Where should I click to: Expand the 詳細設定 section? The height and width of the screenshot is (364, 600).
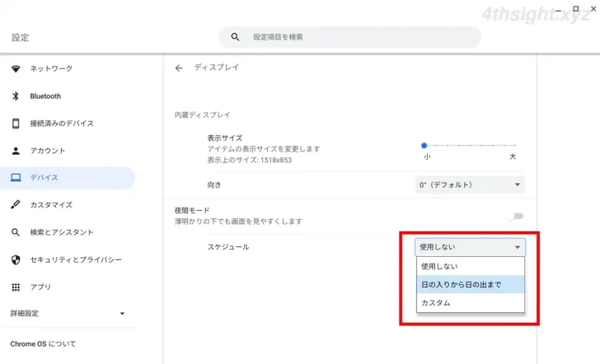pyautogui.click(x=68, y=314)
